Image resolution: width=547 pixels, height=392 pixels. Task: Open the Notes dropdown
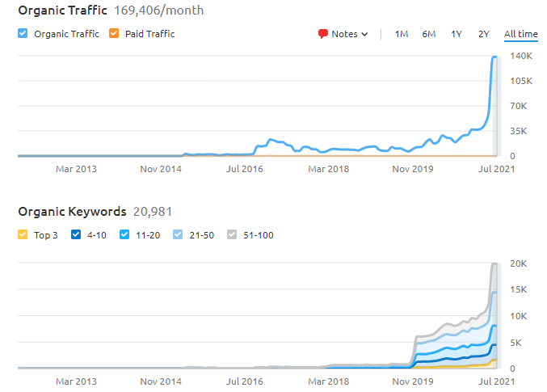[x=343, y=34]
